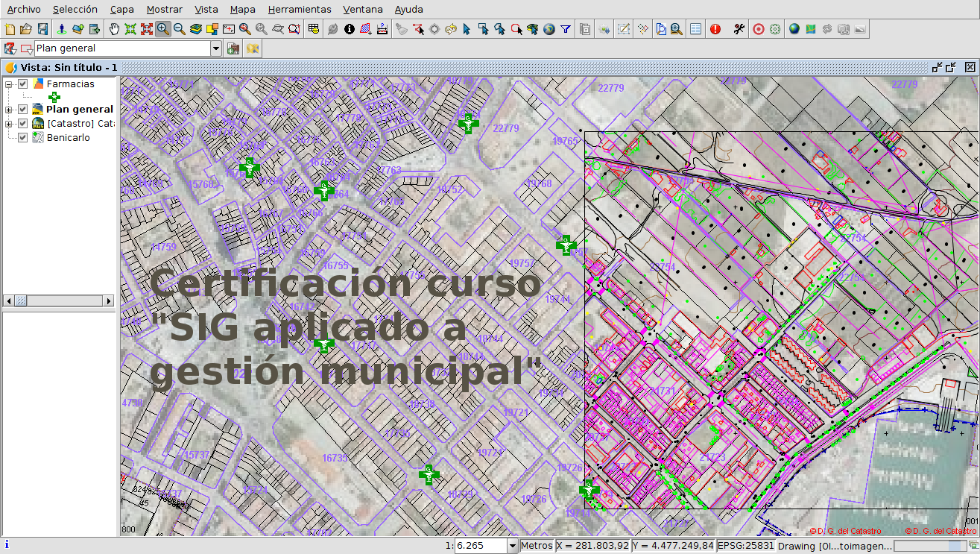Click the Zoom out magnifier tool
The width and height of the screenshot is (980, 554).
click(179, 29)
